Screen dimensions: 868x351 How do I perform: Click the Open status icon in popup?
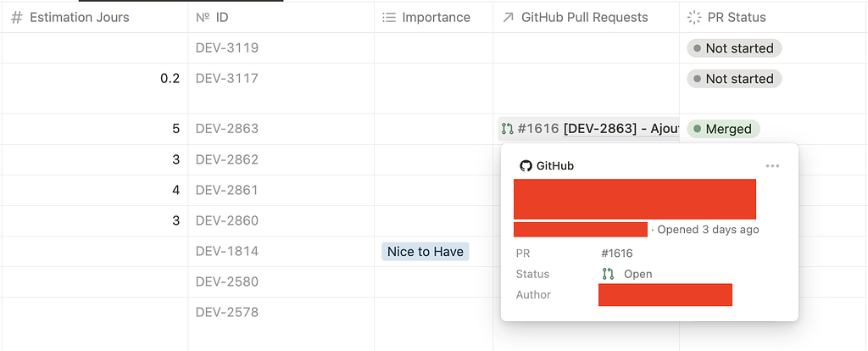click(x=608, y=274)
